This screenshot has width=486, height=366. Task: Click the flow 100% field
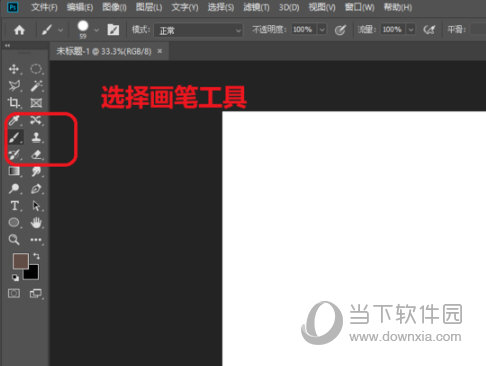[x=392, y=30]
